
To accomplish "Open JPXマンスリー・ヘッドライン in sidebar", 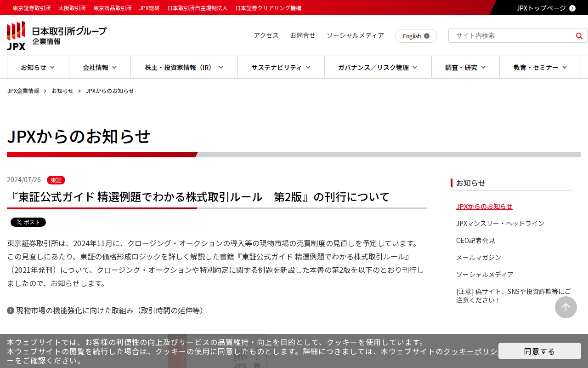I will (500, 224).
